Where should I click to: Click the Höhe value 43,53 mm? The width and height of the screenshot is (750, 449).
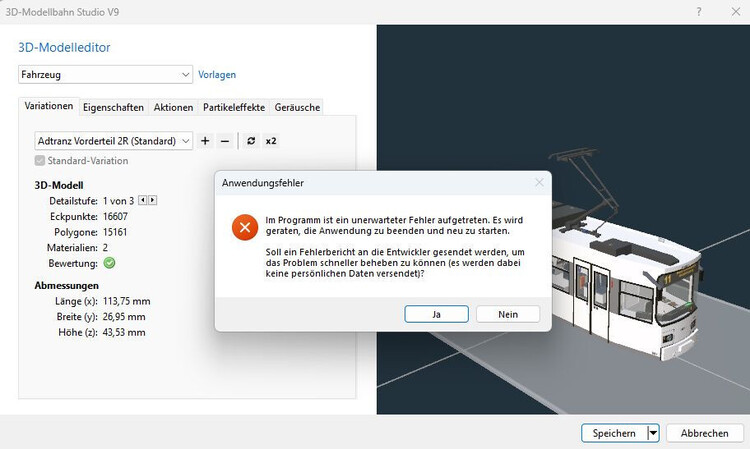pos(124,332)
